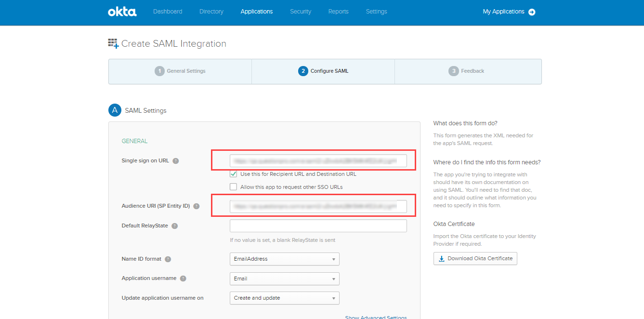Go to the Feedback step
The height and width of the screenshot is (319, 644).
(x=468, y=71)
